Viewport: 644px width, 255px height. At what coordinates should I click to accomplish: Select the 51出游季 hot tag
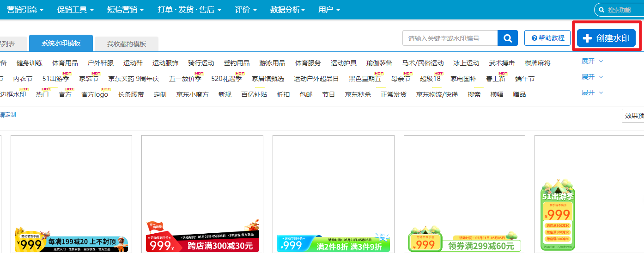[x=55, y=79]
